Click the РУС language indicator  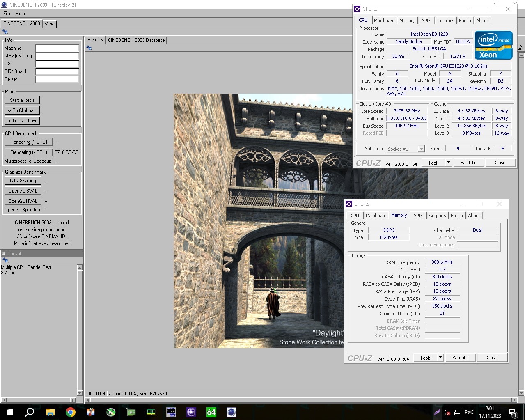[x=469, y=412]
